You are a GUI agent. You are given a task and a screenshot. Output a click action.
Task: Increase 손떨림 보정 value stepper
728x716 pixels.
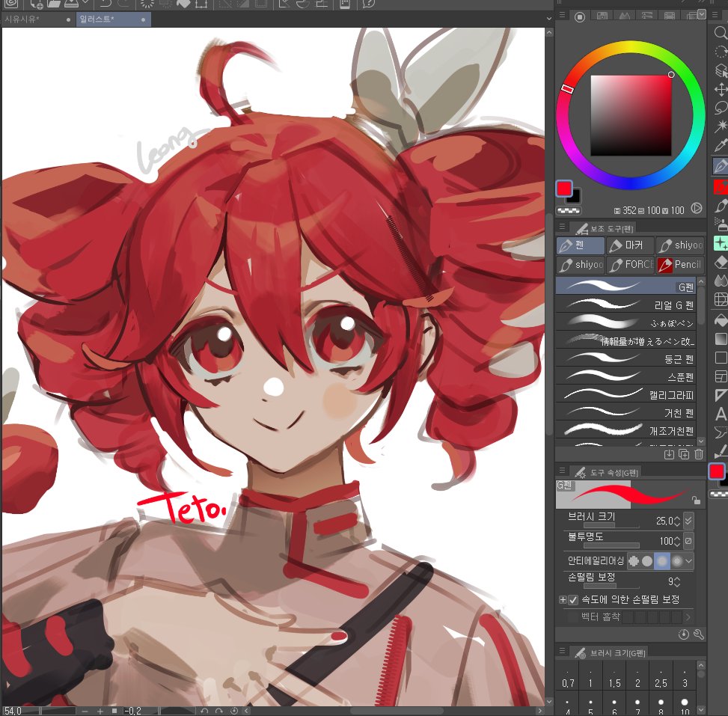click(677, 578)
